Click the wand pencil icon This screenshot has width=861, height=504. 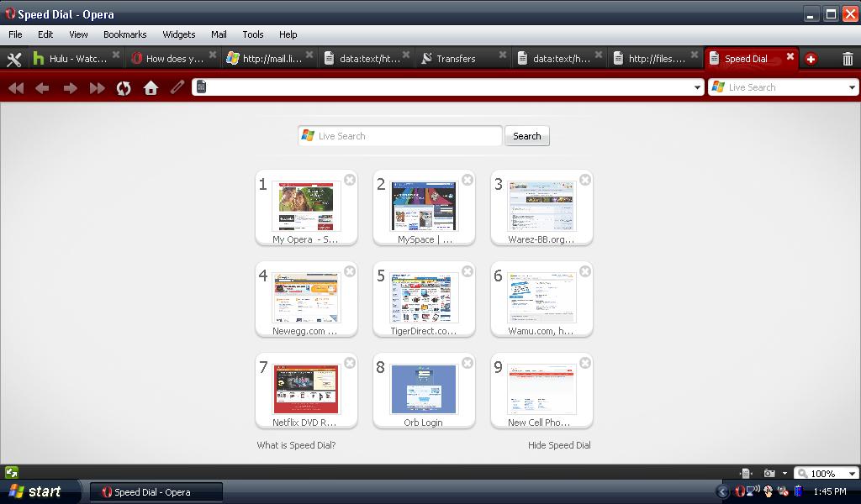[x=177, y=87]
